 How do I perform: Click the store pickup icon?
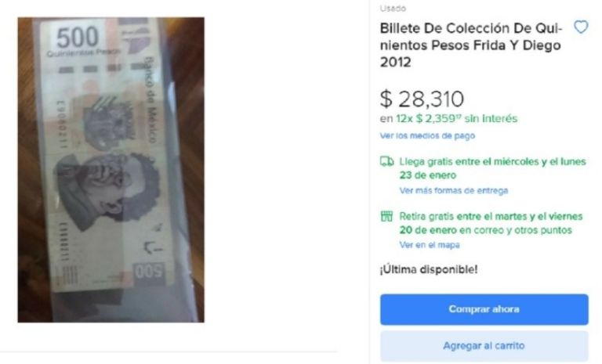[386, 216]
